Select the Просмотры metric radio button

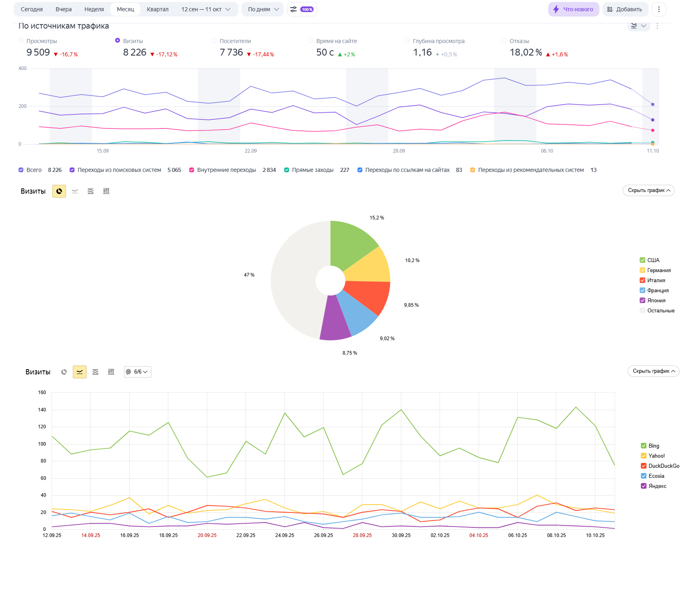coord(21,41)
